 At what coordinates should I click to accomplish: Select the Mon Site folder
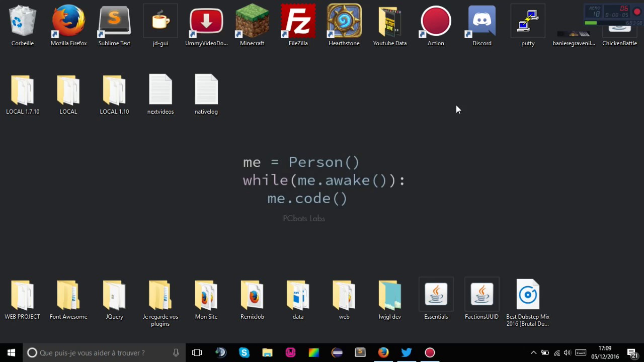point(206,300)
